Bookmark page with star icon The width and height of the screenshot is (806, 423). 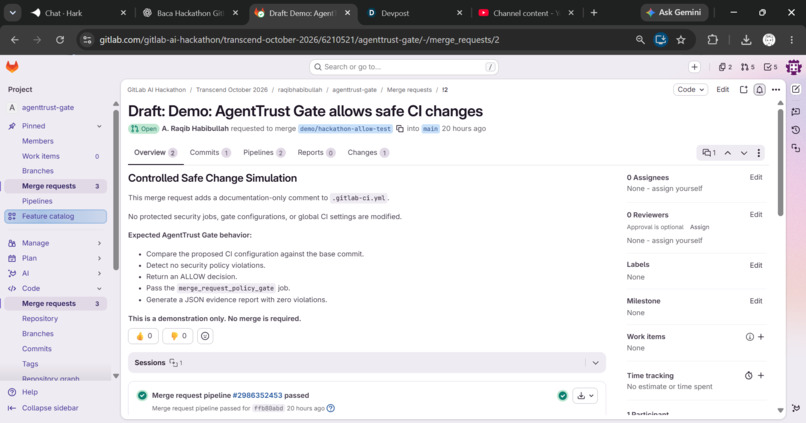coord(681,40)
